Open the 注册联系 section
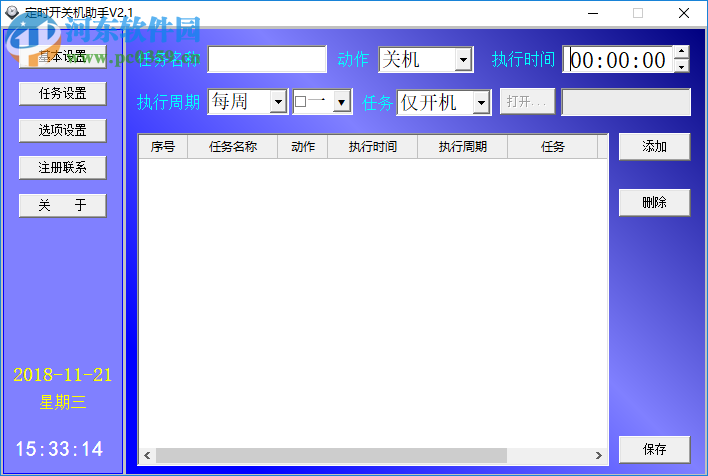 (62, 168)
